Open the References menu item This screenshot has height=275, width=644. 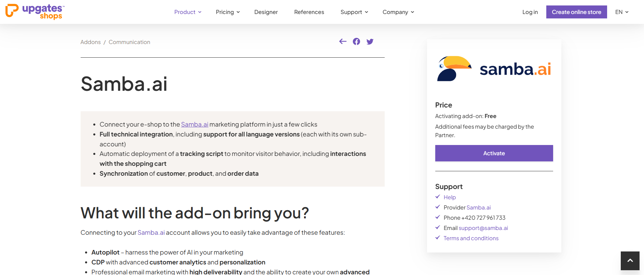point(309,12)
